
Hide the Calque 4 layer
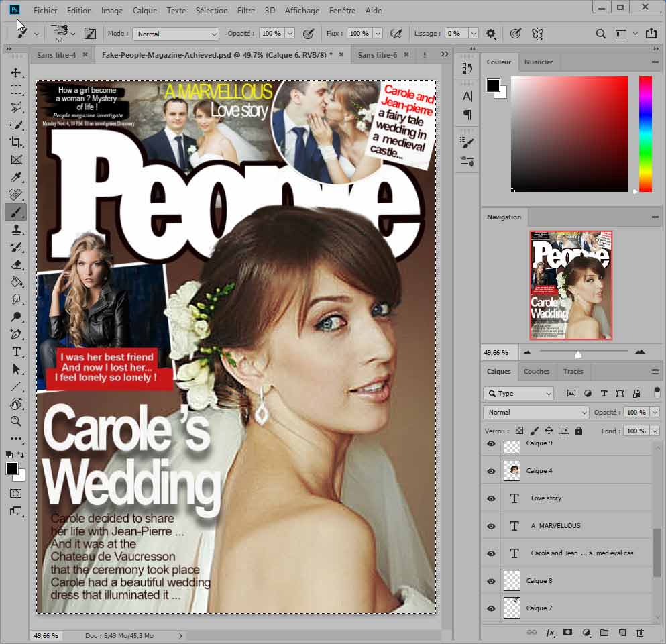click(x=491, y=471)
